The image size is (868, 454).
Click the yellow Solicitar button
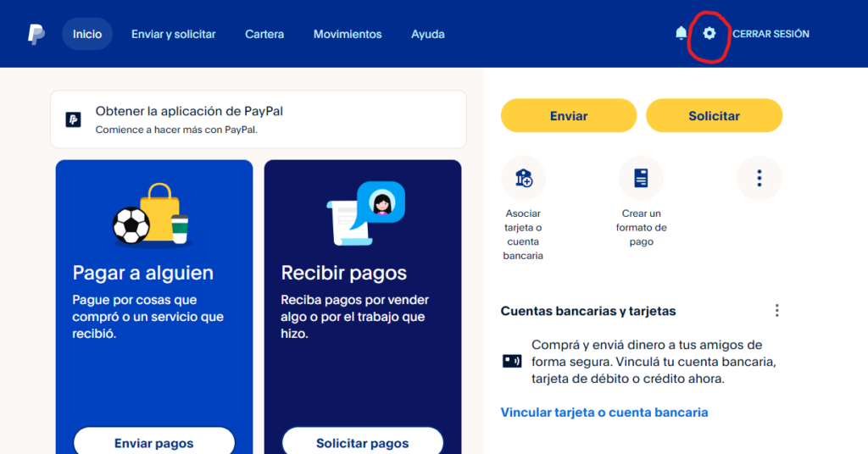pyautogui.click(x=714, y=115)
